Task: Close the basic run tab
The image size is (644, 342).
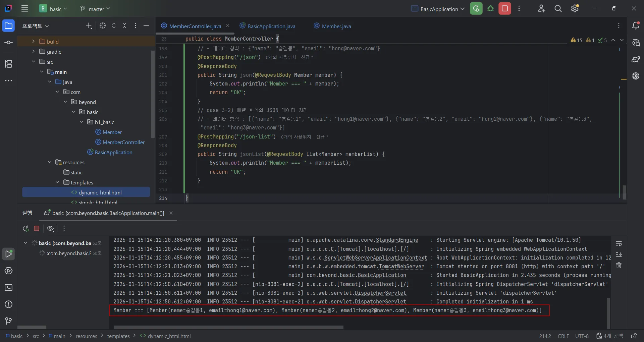Action: [171, 213]
